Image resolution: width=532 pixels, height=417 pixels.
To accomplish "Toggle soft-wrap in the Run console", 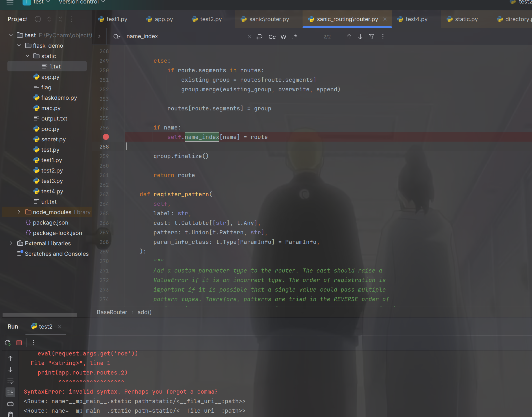I will pyautogui.click(x=10, y=381).
